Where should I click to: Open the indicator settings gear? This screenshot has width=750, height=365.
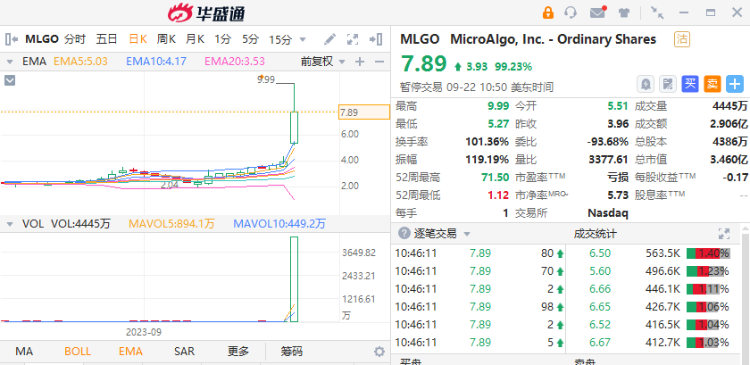coord(379,352)
